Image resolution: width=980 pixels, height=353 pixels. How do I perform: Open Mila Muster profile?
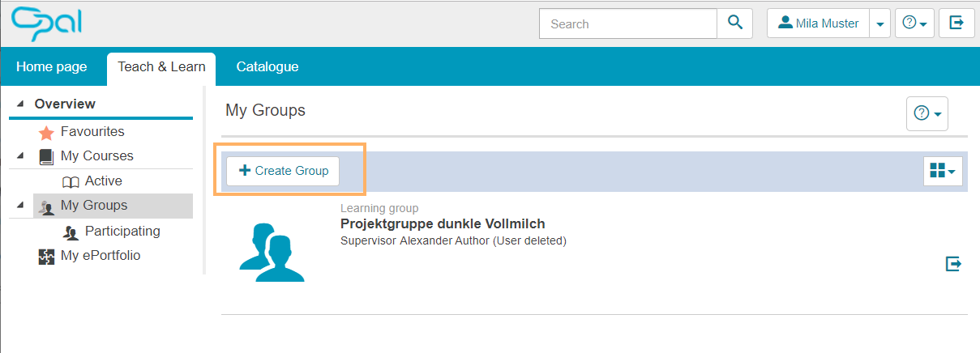pos(818,23)
